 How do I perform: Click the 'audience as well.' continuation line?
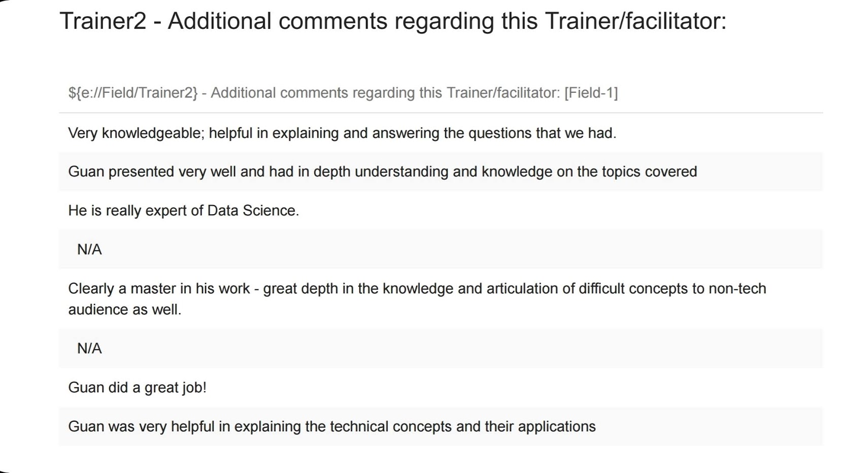[125, 310]
